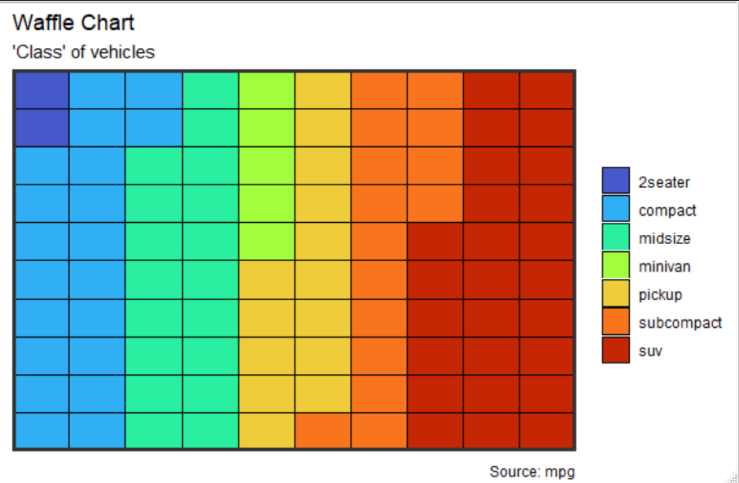739x483 pixels.
Task: Click the lone orange tile in bottom row
Action: pyautogui.click(x=323, y=431)
